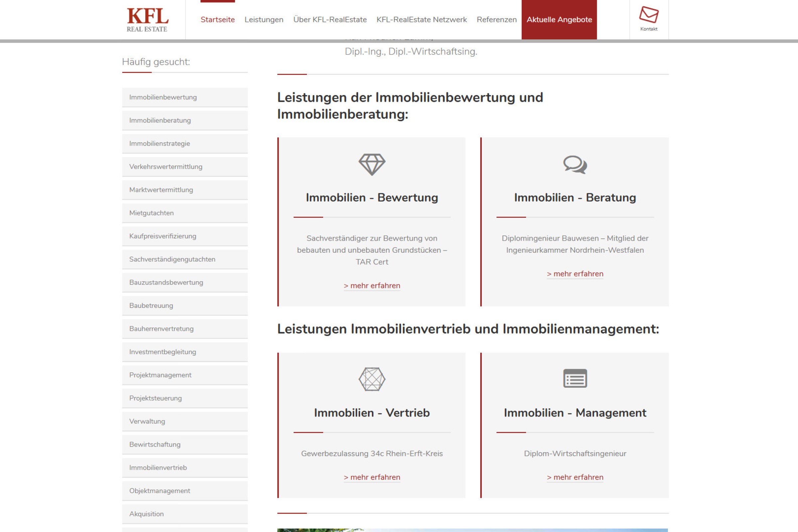Open Startseite in the navigation
Viewport: 798px width, 532px height.
(217, 20)
